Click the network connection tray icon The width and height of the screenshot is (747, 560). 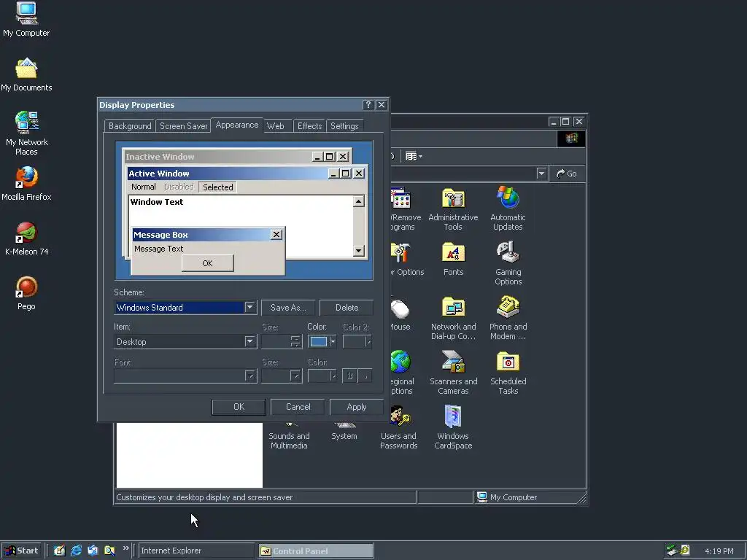(x=672, y=551)
